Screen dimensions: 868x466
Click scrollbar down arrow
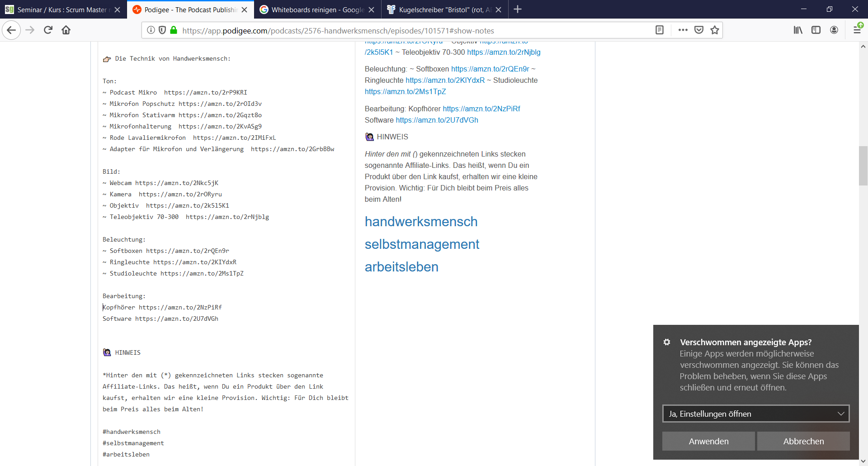coord(863,461)
